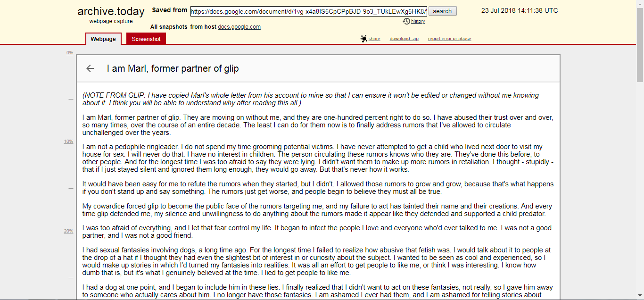Open the docs.google.com host link
Image resolution: width=644 pixels, height=300 pixels.
(x=239, y=27)
